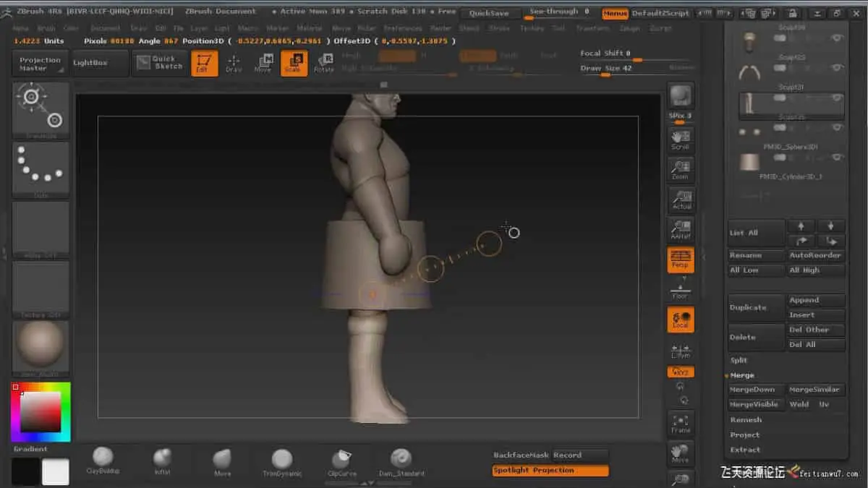This screenshot has height=488, width=868.
Task: Click the AAHalf view icon
Action: [x=680, y=229]
